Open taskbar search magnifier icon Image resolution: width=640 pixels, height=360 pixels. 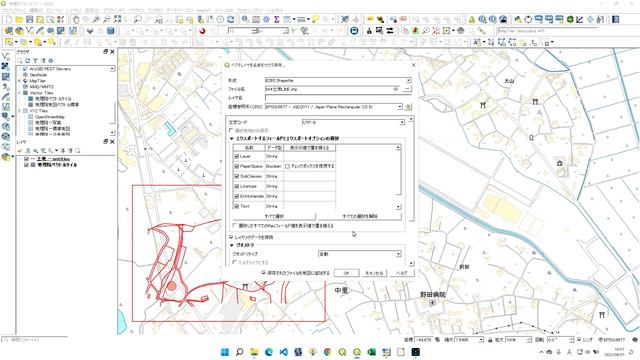(x=240, y=352)
